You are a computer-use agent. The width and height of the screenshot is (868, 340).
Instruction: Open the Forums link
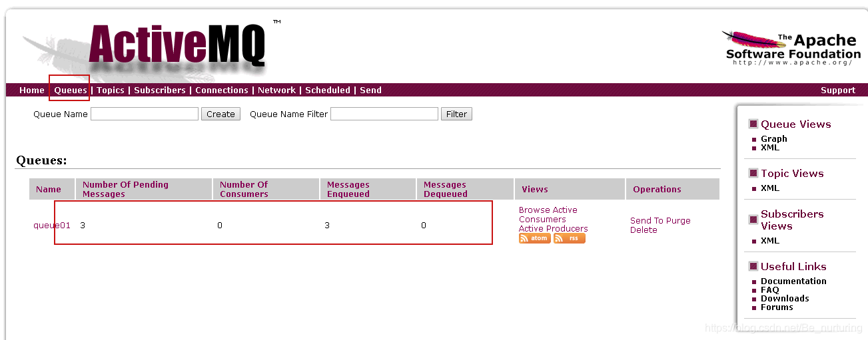(x=777, y=307)
